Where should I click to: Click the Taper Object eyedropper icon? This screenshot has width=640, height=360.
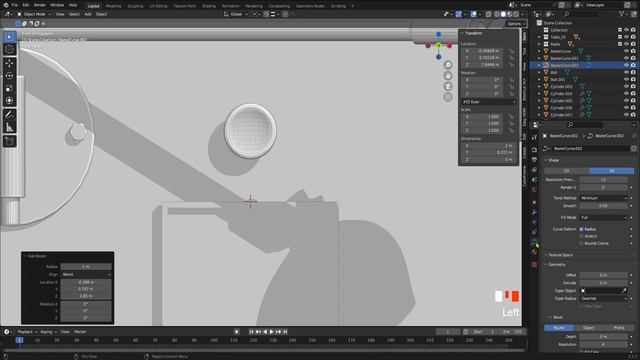pos(624,291)
